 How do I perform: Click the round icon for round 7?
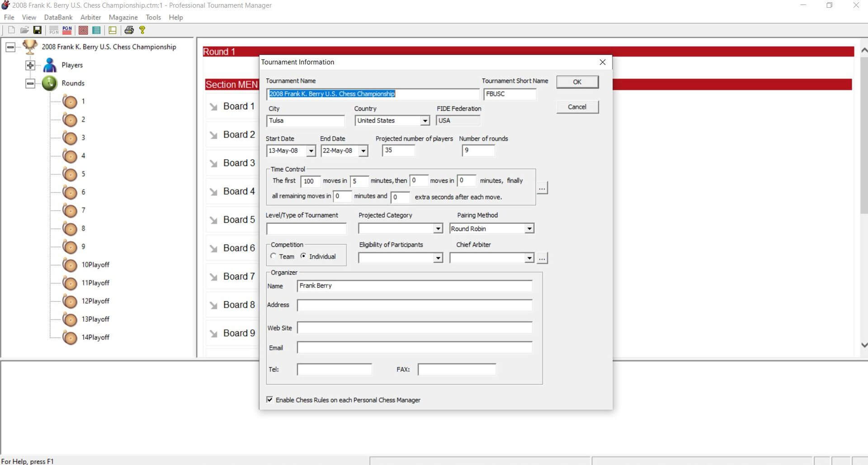click(x=70, y=210)
